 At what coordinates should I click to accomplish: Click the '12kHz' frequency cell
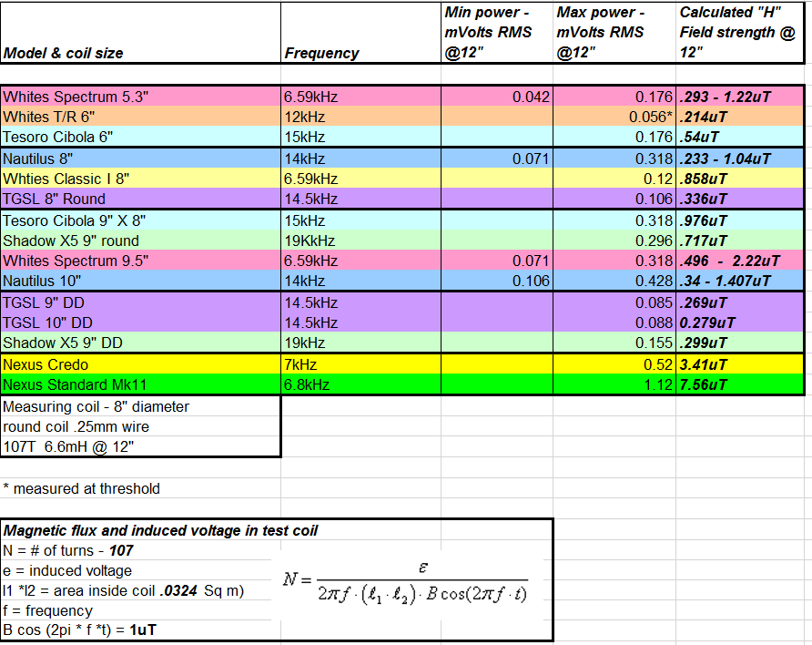click(x=361, y=118)
